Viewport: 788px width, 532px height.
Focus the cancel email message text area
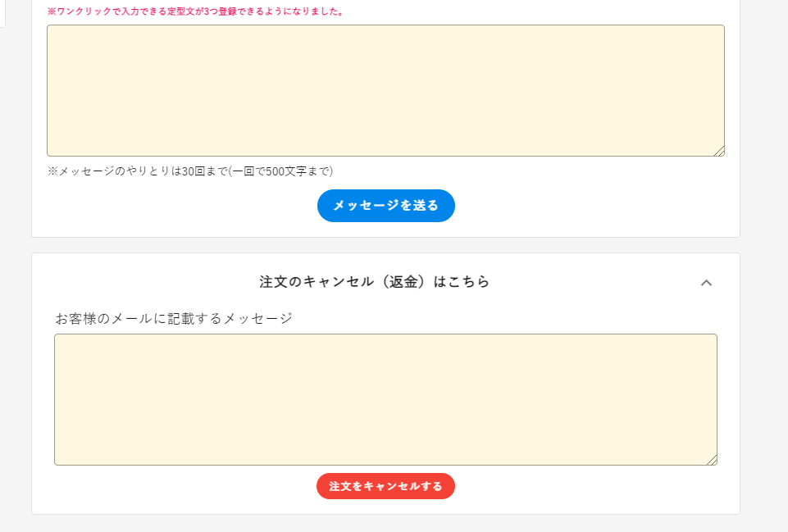385,399
